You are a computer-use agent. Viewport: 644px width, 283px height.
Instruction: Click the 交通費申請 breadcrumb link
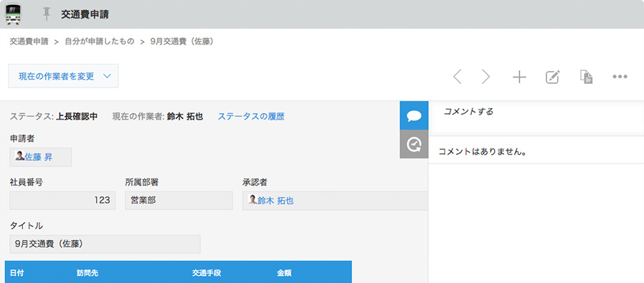(29, 42)
